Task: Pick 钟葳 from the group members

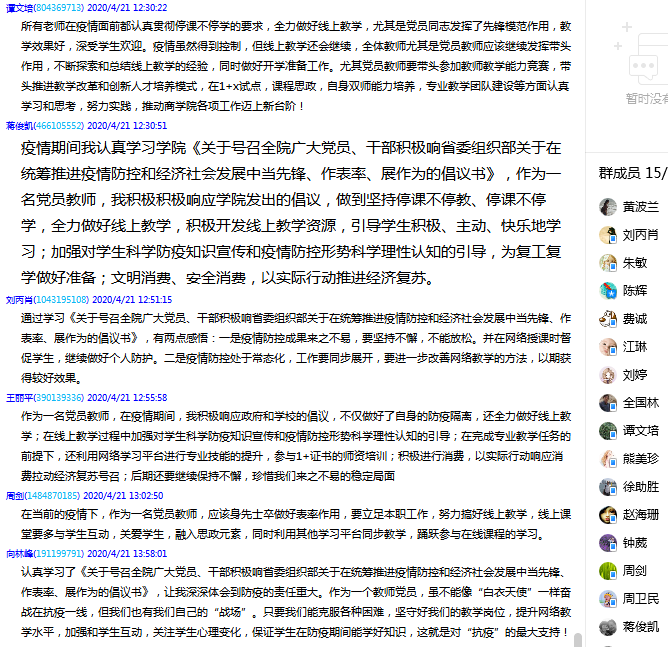Action: [635, 543]
